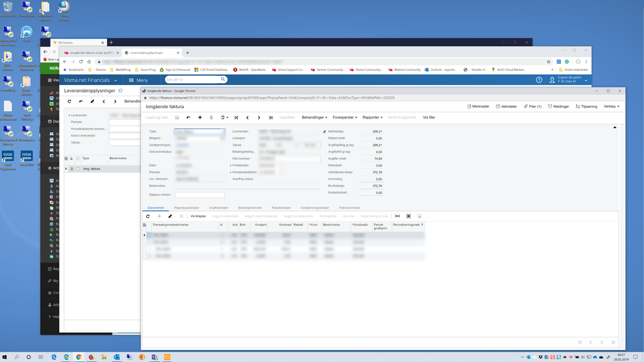Click the edit pencil in Leverandøropplysninger toolbar
644x362 pixels.
tap(92, 101)
